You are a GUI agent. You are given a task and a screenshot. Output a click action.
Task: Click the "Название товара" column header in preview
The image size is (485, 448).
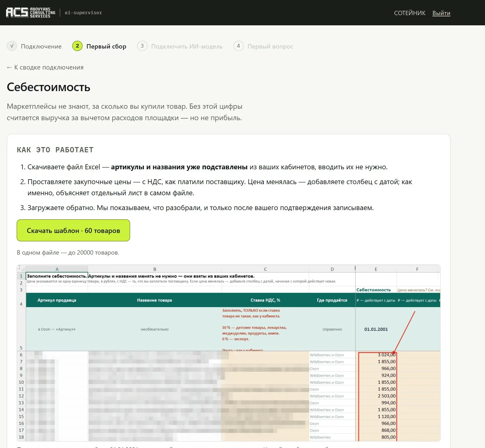click(x=154, y=300)
